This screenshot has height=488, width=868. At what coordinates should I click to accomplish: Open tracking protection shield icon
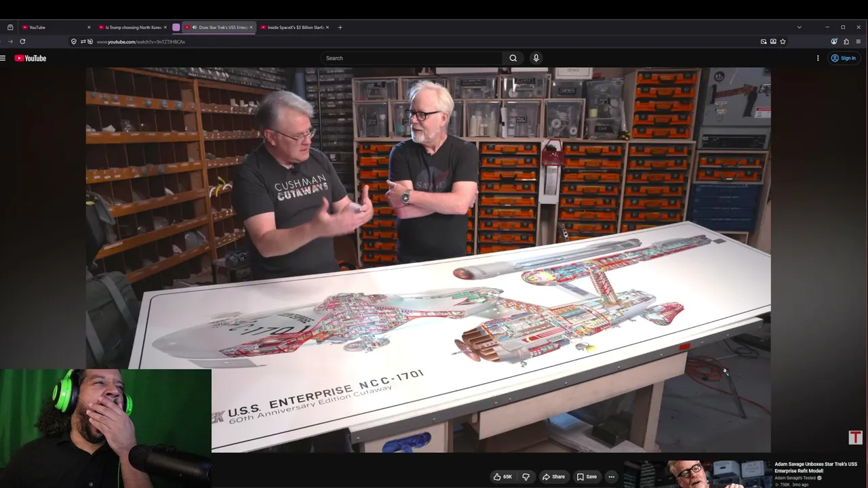(74, 41)
